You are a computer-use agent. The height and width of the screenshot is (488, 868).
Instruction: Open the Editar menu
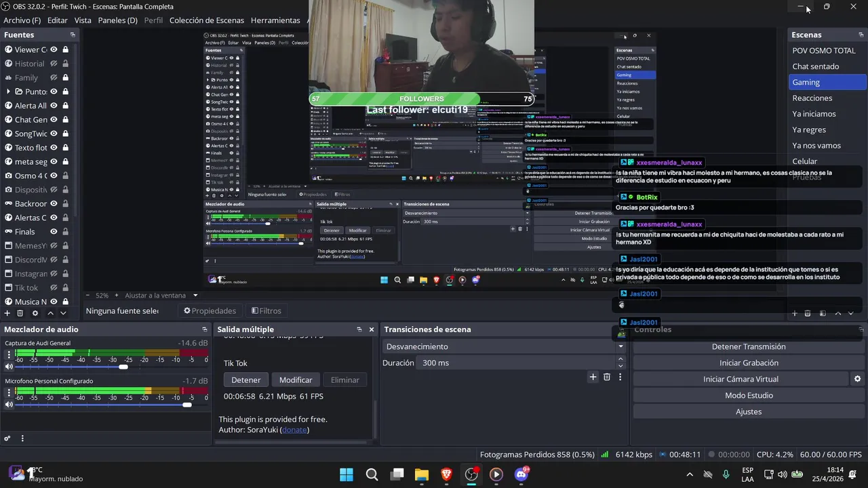(x=58, y=20)
